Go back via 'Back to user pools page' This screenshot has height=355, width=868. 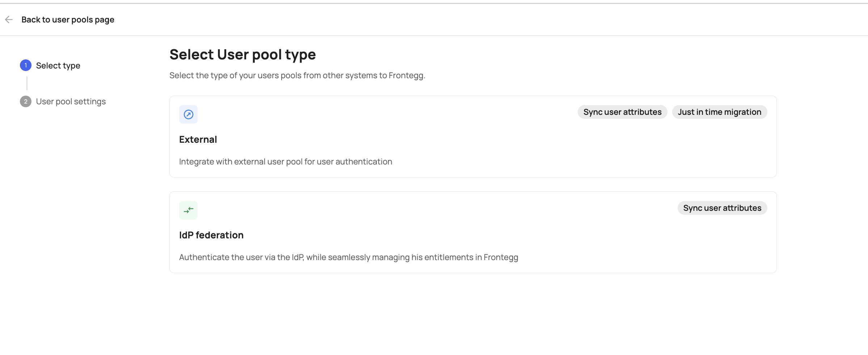68,20
